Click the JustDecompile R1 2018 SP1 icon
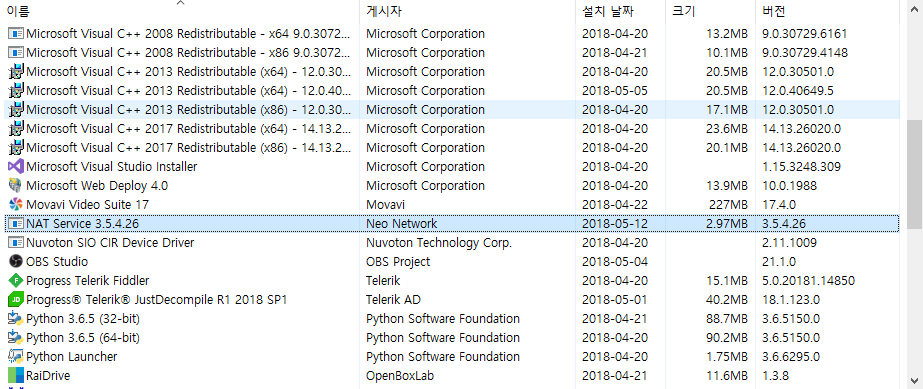The image size is (923, 389). [16, 300]
